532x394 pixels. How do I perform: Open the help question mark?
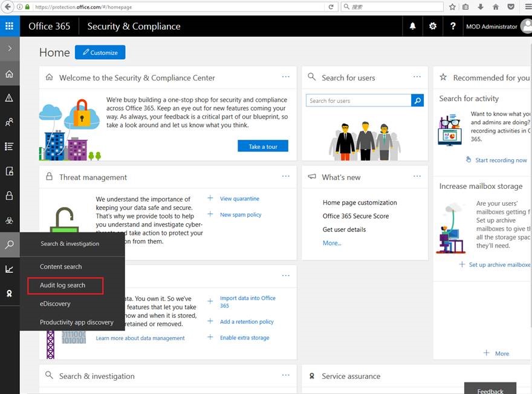[x=453, y=26]
